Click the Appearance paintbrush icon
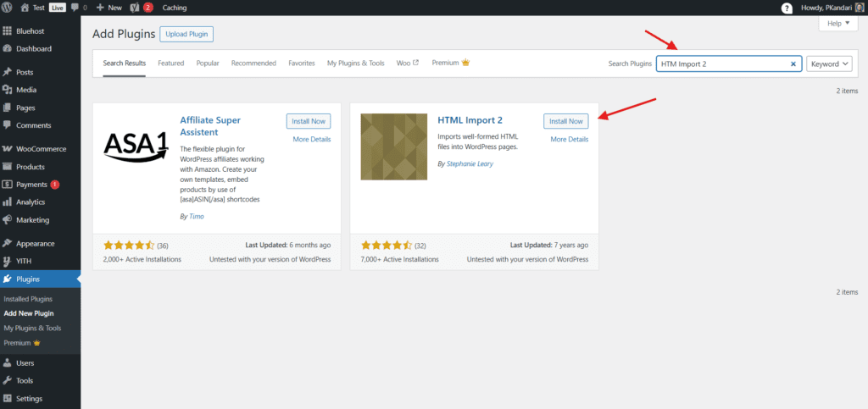 [x=7, y=244]
